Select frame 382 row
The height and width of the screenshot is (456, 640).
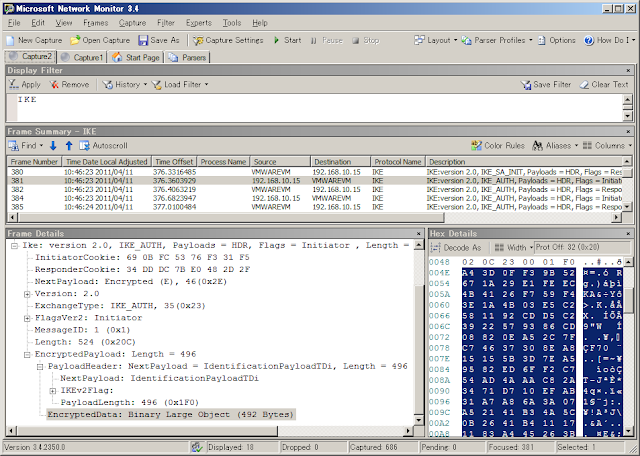point(315,190)
